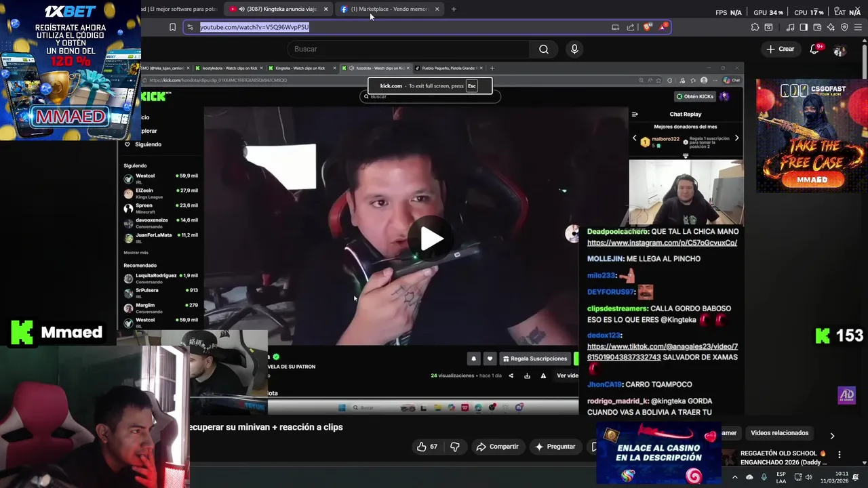Open YouTube notifications bell
Viewport: 868px width, 488px height.
pos(814,49)
